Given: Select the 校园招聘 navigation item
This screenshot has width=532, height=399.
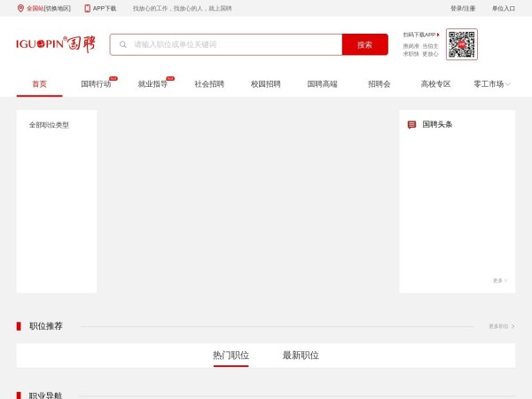Looking at the screenshot, I should 266,84.
